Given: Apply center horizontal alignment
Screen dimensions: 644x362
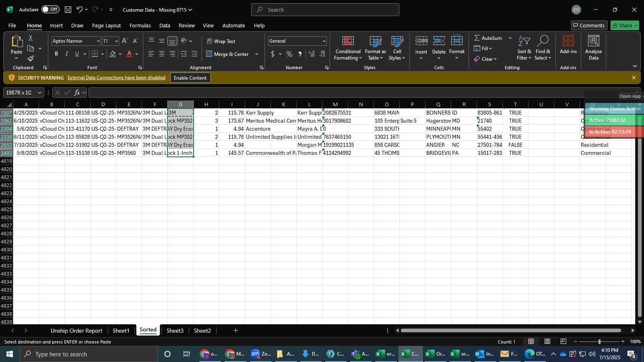Looking at the screenshot, I should (x=162, y=54).
